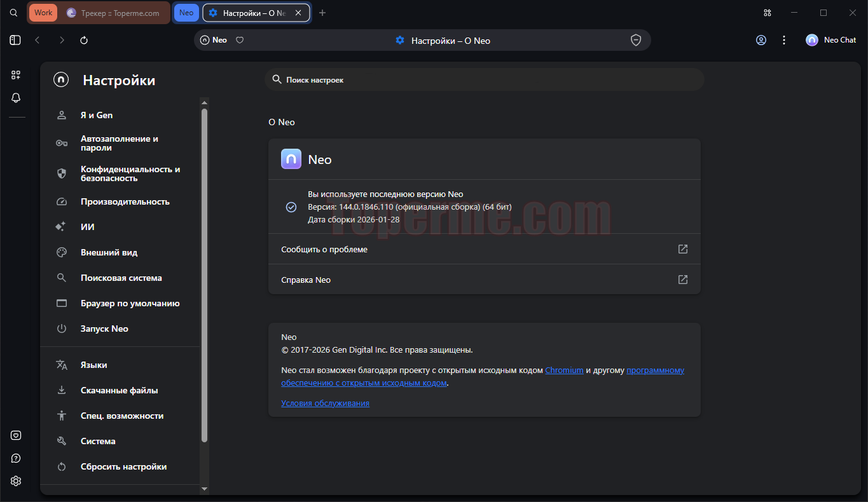868x502 pixels.
Task: Click the О Neo section heading
Action: pyautogui.click(x=282, y=122)
